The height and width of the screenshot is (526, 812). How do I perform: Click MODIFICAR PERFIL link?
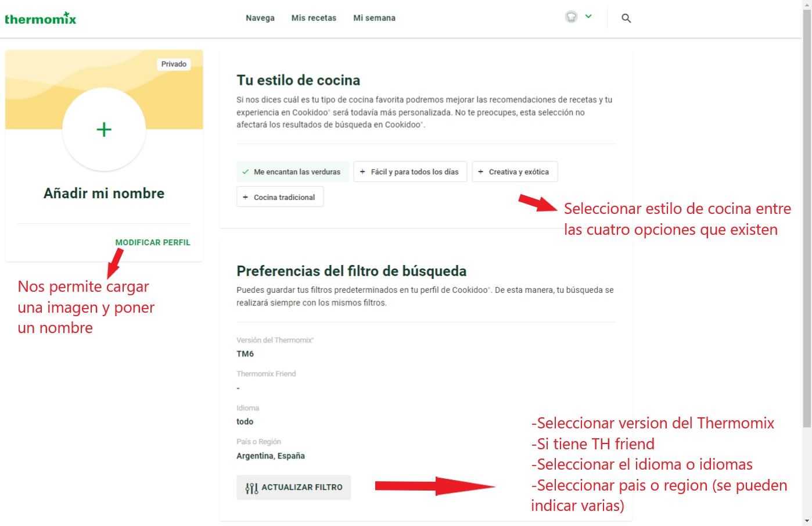click(x=153, y=242)
